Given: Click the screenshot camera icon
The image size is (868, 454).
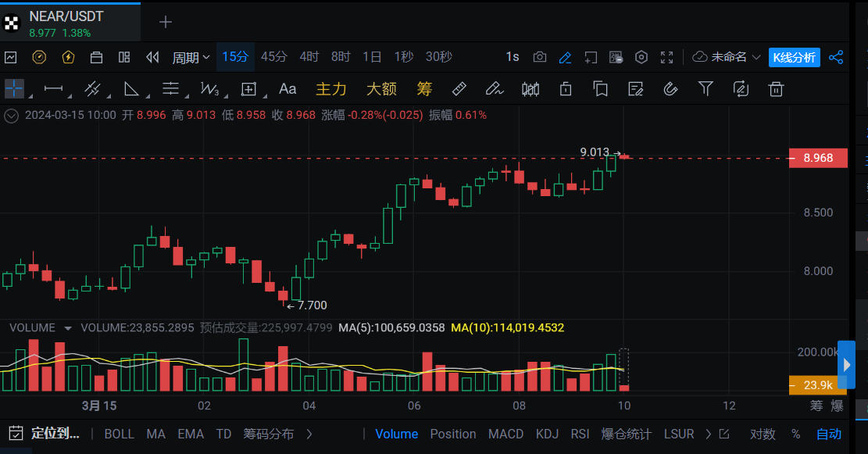Looking at the screenshot, I should tap(540, 57).
